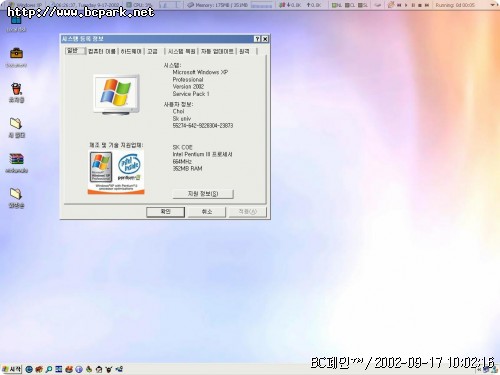Click the NL indicator in the top bar
Screen dimensions: 500x375
tap(337, 5)
